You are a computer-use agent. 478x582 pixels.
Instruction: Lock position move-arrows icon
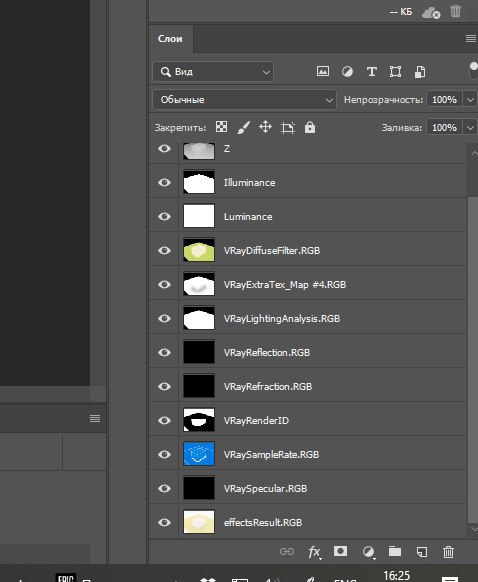click(x=265, y=127)
